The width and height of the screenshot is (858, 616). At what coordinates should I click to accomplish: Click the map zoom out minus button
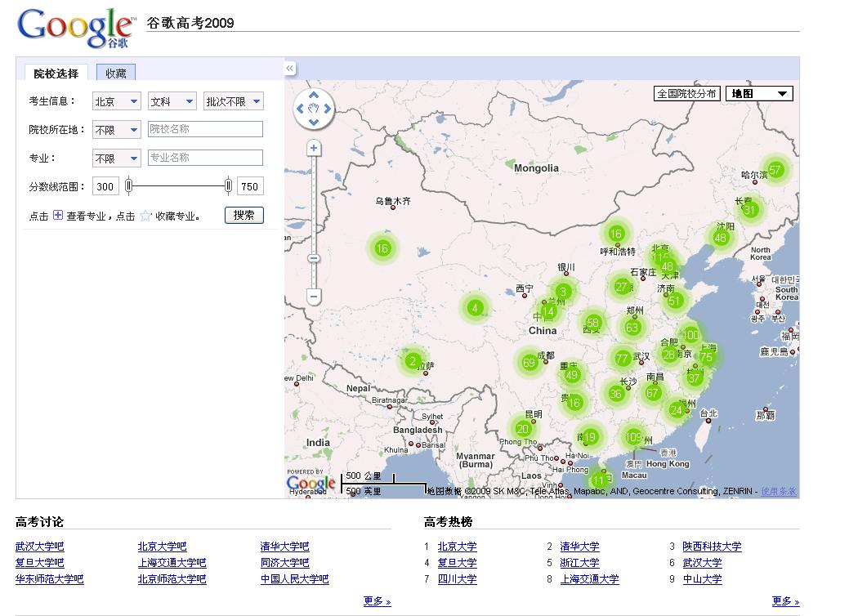pos(314,297)
